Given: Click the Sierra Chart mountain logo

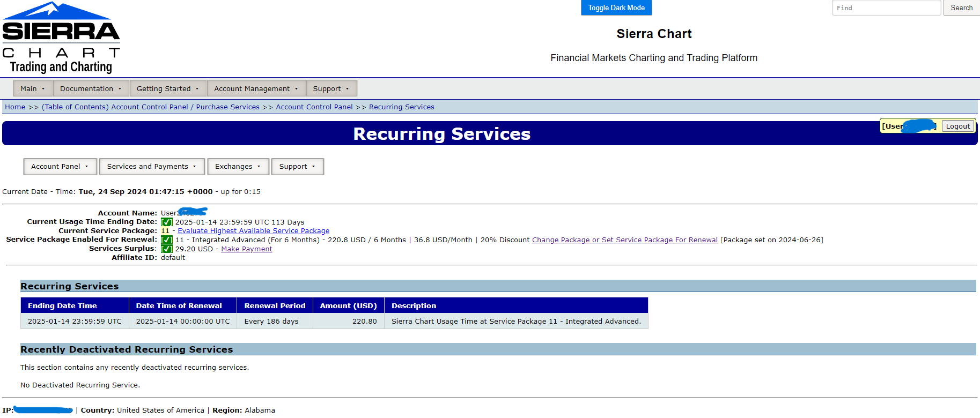Looking at the screenshot, I should 61,38.
